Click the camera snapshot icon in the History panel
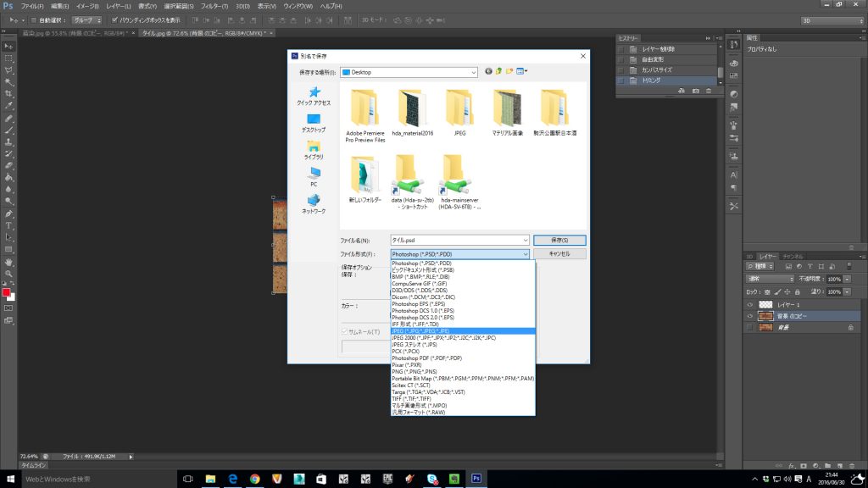Image resolution: width=868 pixels, height=488 pixels. (x=696, y=90)
